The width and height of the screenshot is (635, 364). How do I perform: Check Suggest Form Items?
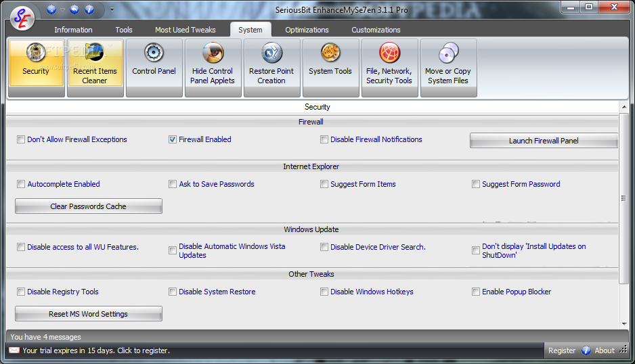(324, 184)
